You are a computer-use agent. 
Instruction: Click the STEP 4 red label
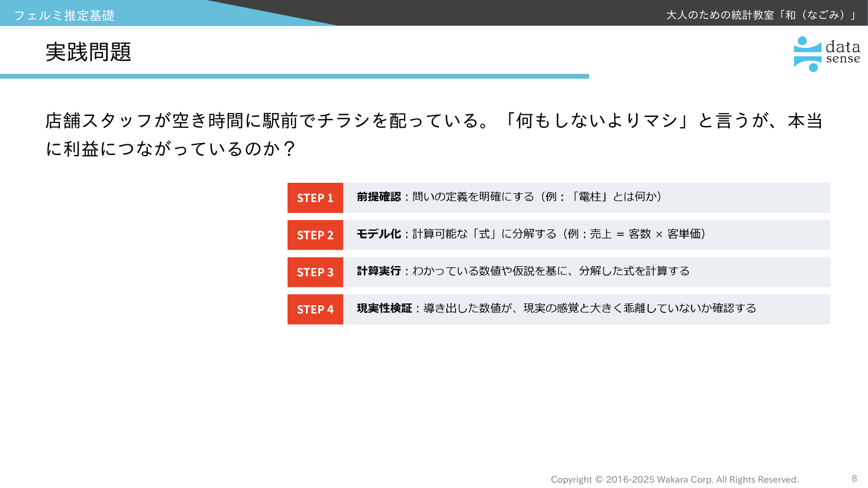315,309
